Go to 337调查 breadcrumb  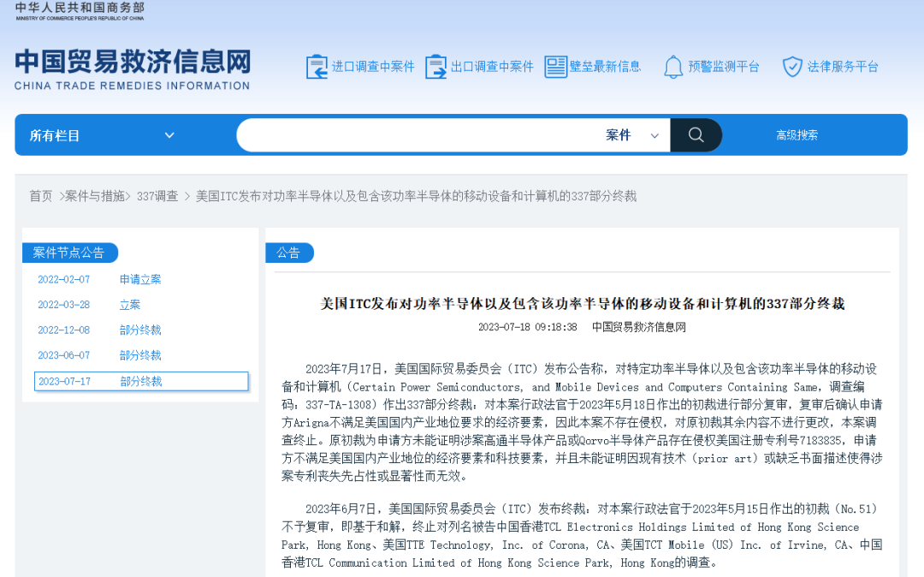(x=157, y=196)
